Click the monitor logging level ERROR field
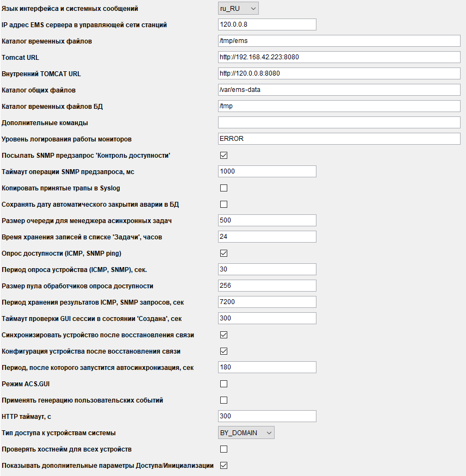This screenshot has height=476, width=466. click(x=339, y=139)
